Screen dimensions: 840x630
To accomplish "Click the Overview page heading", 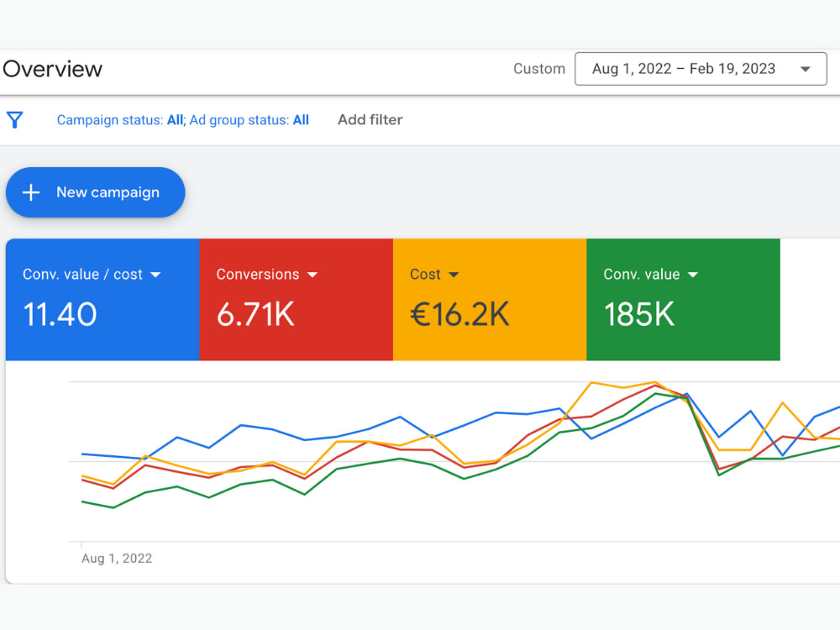I will point(52,69).
